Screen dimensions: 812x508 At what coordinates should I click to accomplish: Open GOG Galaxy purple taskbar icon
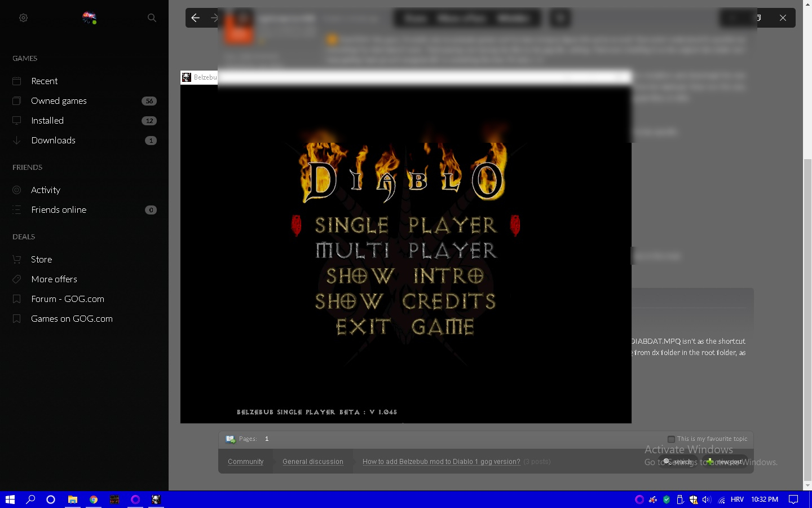tap(135, 500)
